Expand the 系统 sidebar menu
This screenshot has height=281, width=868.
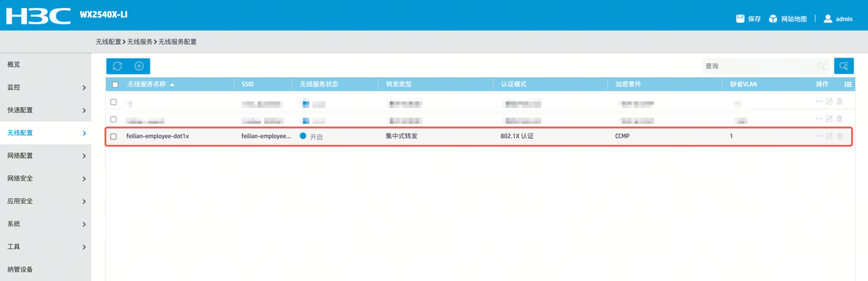pyautogui.click(x=45, y=224)
